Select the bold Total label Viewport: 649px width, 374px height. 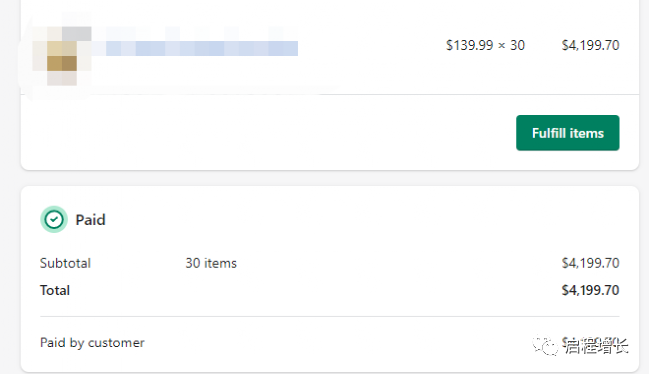55,290
